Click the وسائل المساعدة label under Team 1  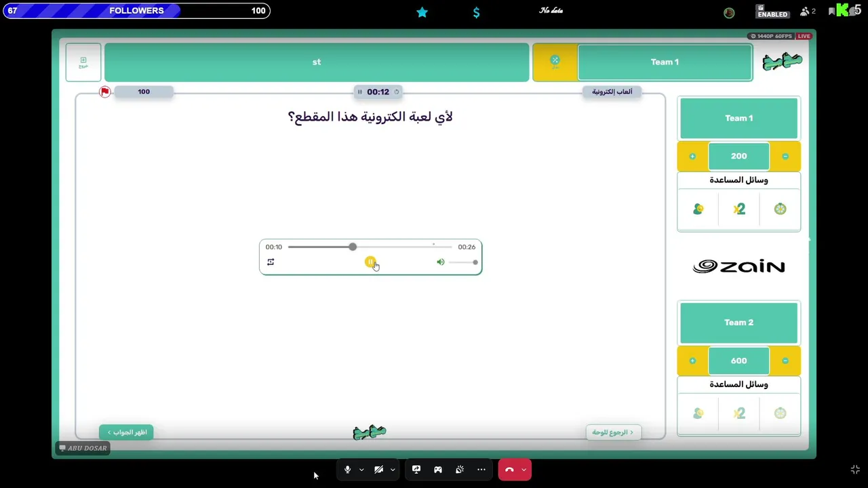738,180
